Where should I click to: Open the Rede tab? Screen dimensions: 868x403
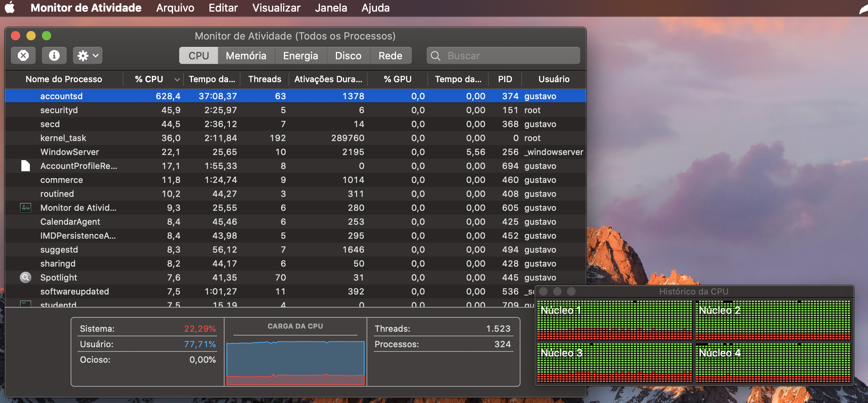[x=390, y=56]
